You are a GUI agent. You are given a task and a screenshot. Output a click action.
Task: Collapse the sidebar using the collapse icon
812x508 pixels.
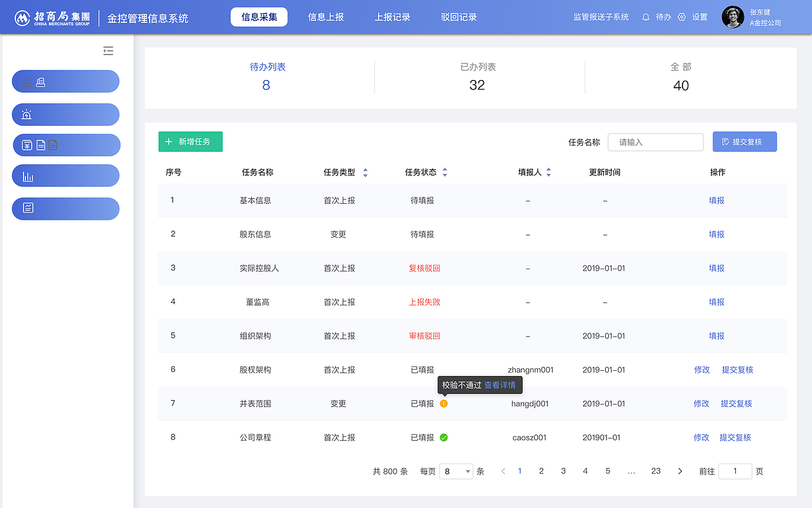[x=108, y=50]
